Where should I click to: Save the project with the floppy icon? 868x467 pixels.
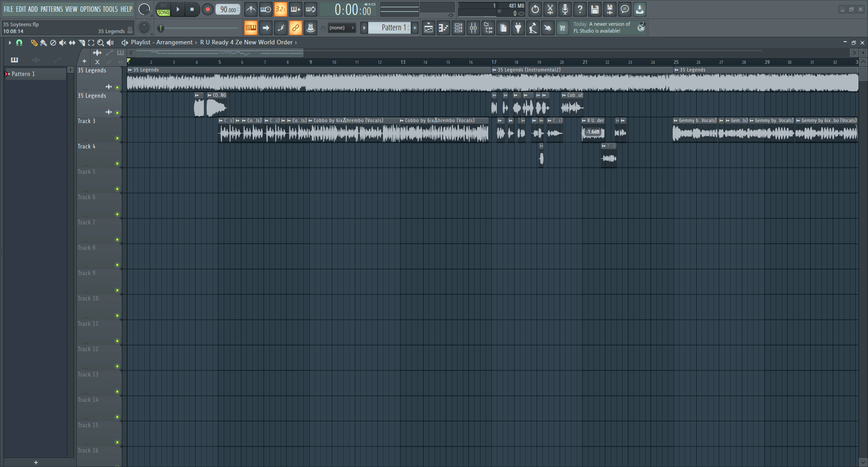tap(595, 9)
